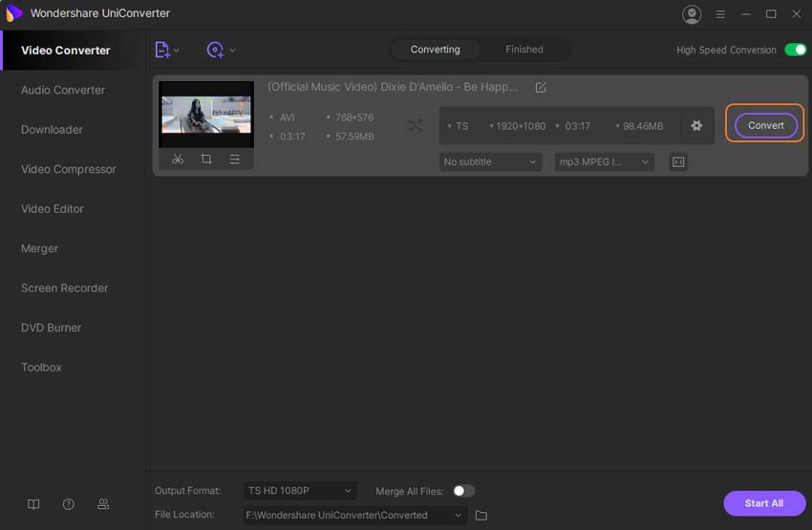Image resolution: width=812 pixels, height=530 pixels.
Task: Open the Add Files dropdown arrow
Action: (x=177, y=51)
